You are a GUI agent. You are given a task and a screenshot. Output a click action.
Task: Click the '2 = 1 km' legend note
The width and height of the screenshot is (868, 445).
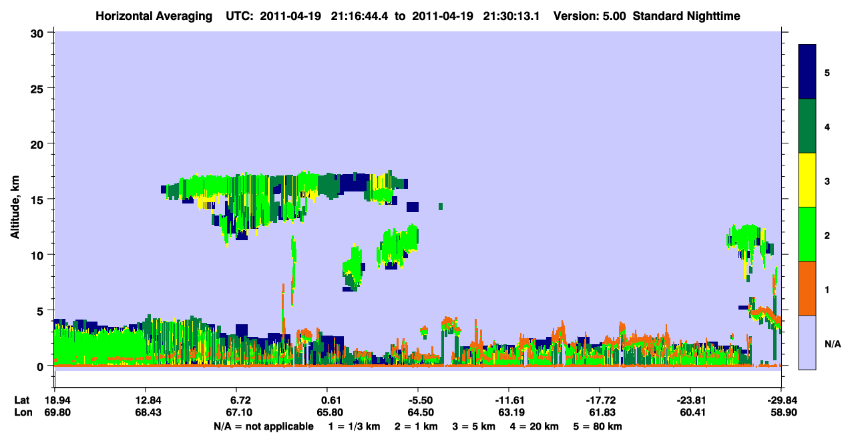point(417,426)
